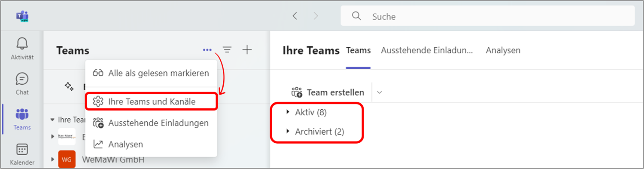Click into the Suche search field

pos(488,16)
